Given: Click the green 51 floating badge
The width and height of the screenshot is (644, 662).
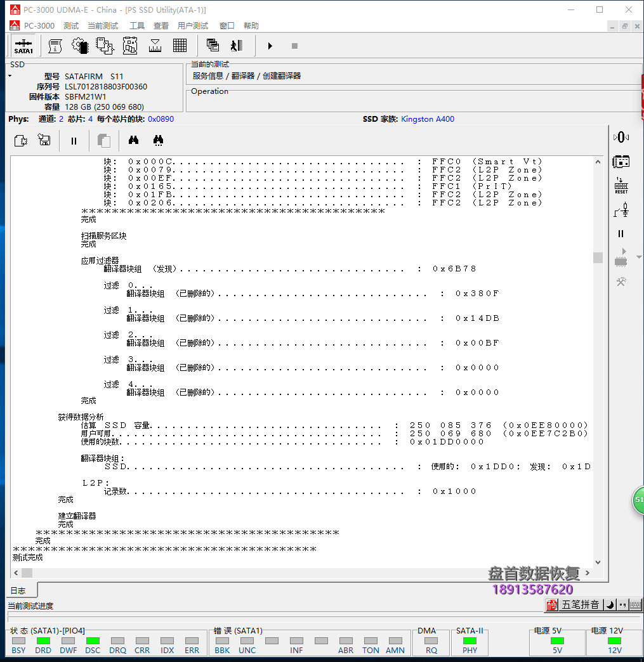Looking at the screenshot, I should pyautogui.click(x=638, y=500).
